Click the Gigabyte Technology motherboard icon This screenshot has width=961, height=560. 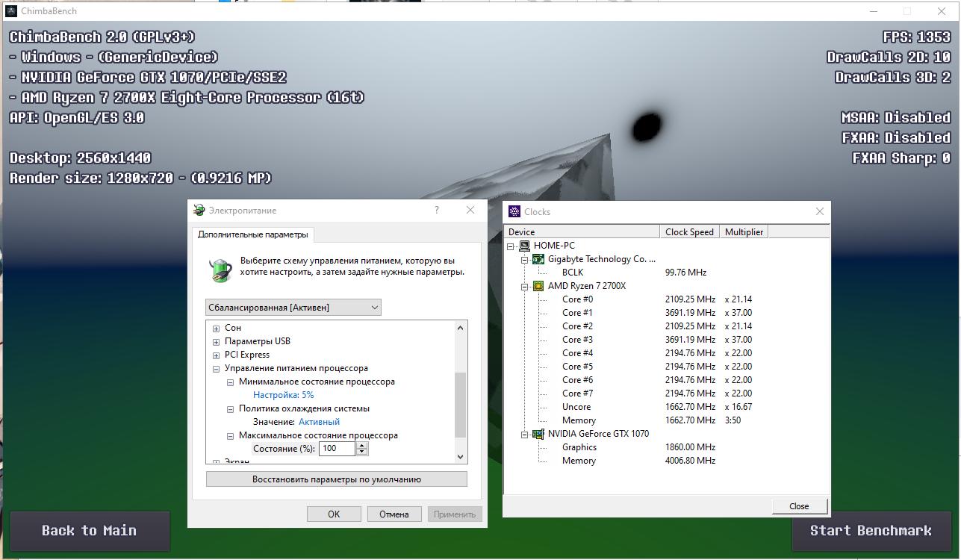coord(538,259)
